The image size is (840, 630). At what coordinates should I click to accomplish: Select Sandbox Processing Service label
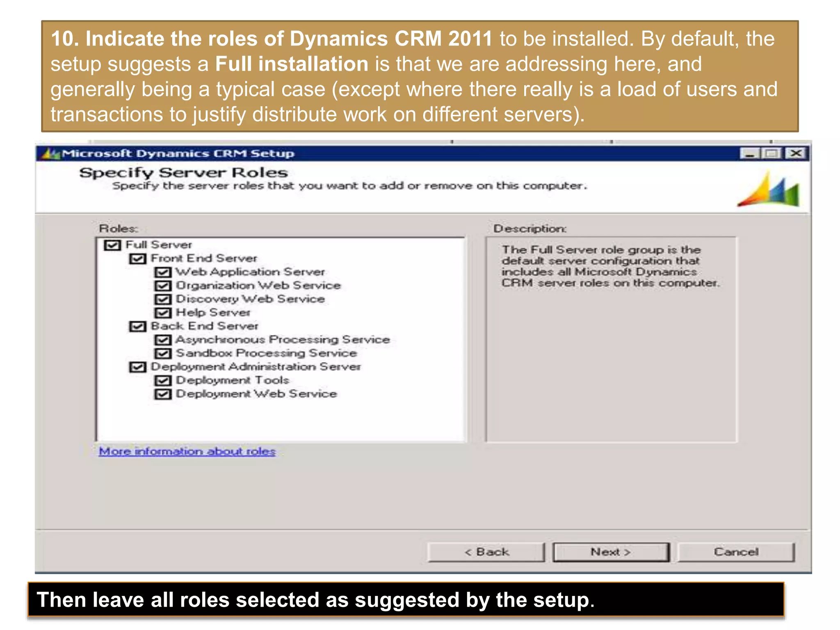[x=266, y=353]
